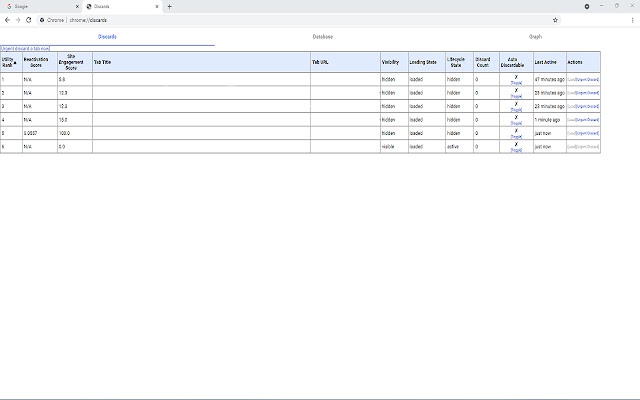Image resolution: width=640 pixels, height=400 pixels.
Task: Select the Discards page tab
Action: 107,37
